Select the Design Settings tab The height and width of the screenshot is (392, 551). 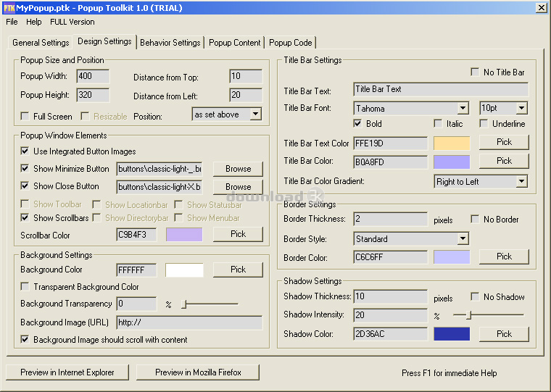pos(104,41)
